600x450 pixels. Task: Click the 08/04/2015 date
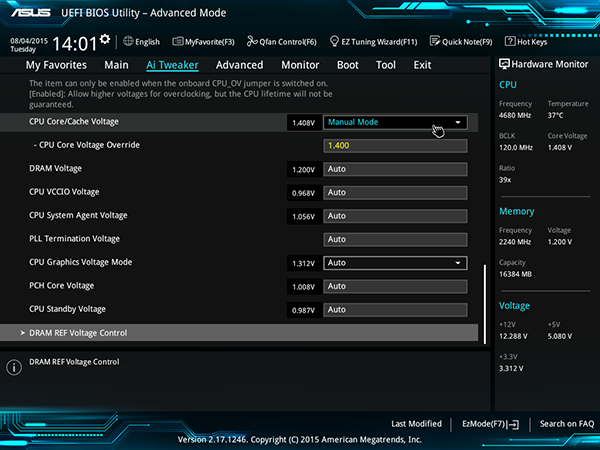(x=29, y=41)
